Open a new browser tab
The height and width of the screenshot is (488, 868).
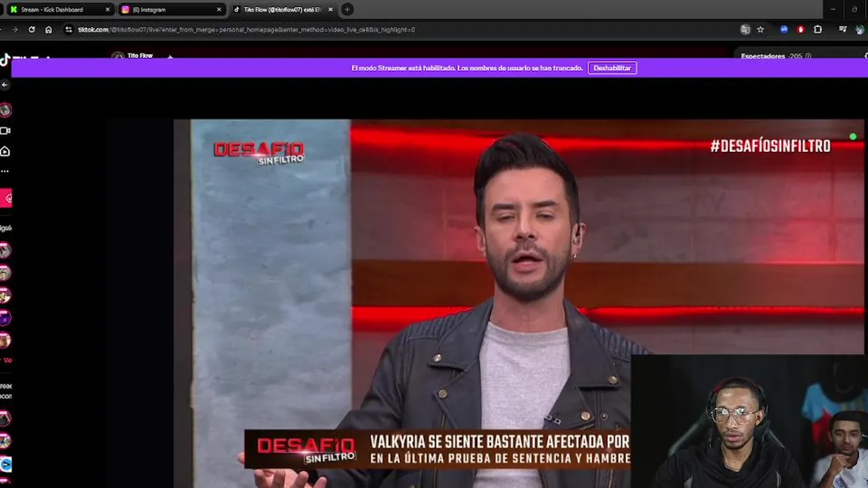347,9
